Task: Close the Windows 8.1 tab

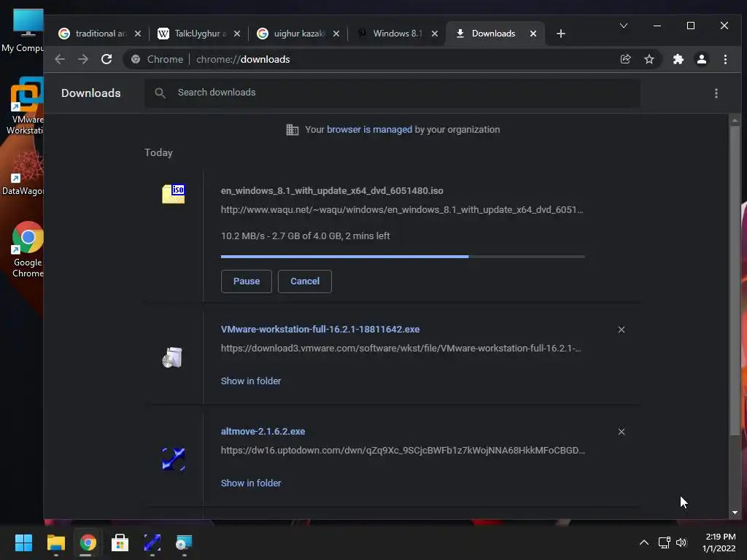Action: [435, 34]
